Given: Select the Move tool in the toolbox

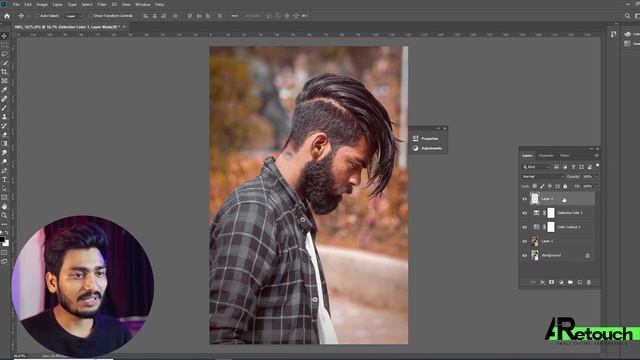Looking at the screenshot, I should [4, 36].
